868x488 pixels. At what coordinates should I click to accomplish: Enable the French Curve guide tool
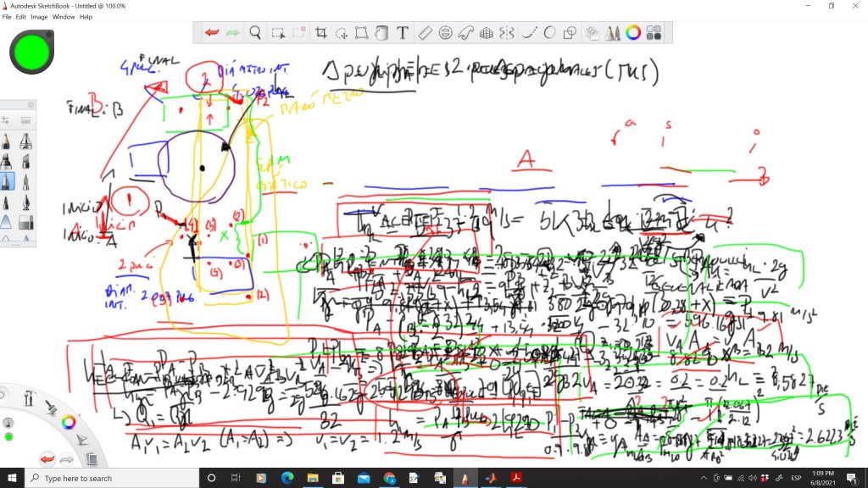[465, 33]
